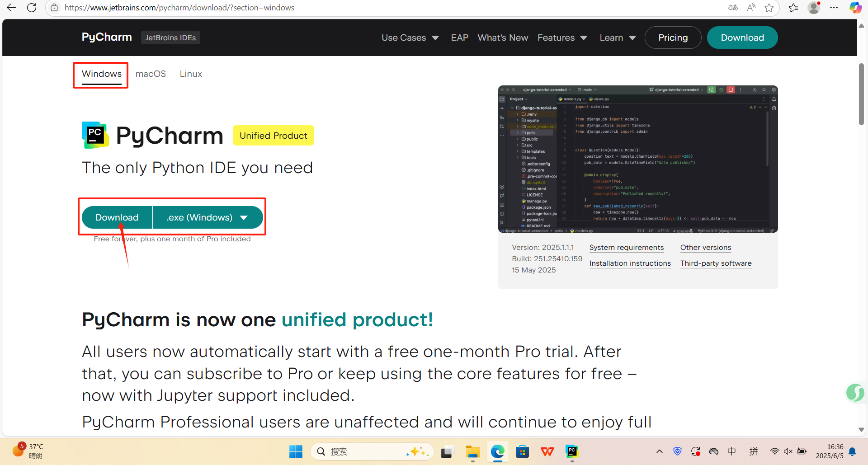Click the taskbar search box
The width and height of the screenshot is (868, 465).
click(372, 451)
